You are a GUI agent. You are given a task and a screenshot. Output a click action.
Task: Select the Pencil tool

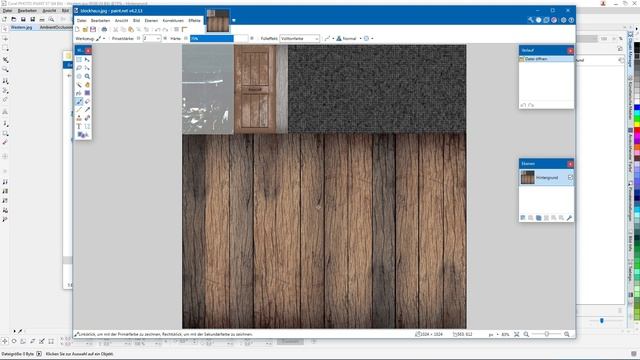coord(79,110)
